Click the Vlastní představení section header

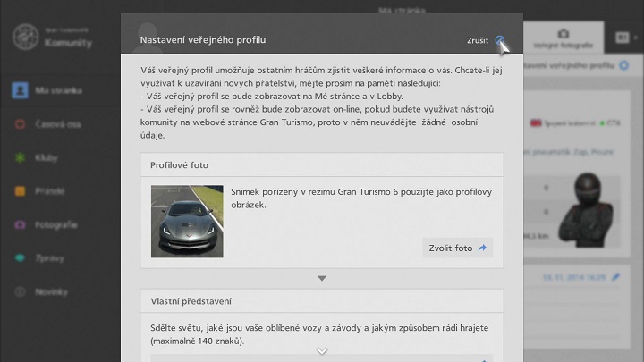322,301
